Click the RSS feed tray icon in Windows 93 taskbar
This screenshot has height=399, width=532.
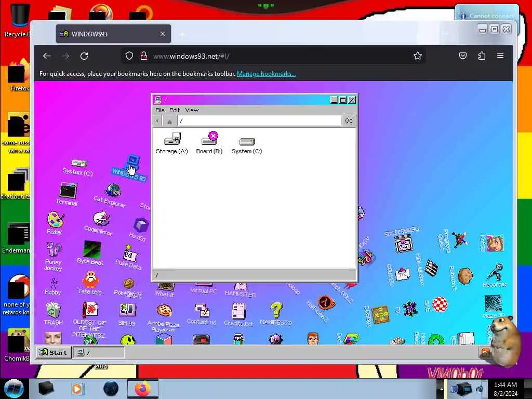pos(486,353)
